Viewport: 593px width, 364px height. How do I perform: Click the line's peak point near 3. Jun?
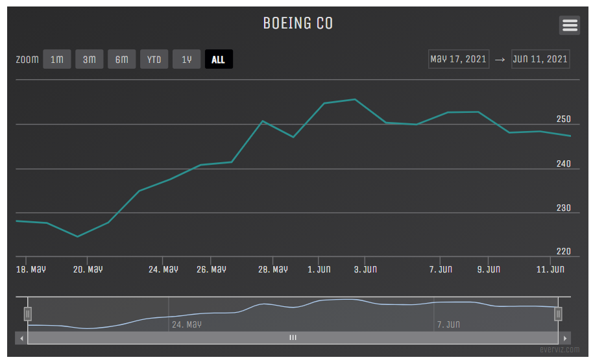(x=355, y=99)
